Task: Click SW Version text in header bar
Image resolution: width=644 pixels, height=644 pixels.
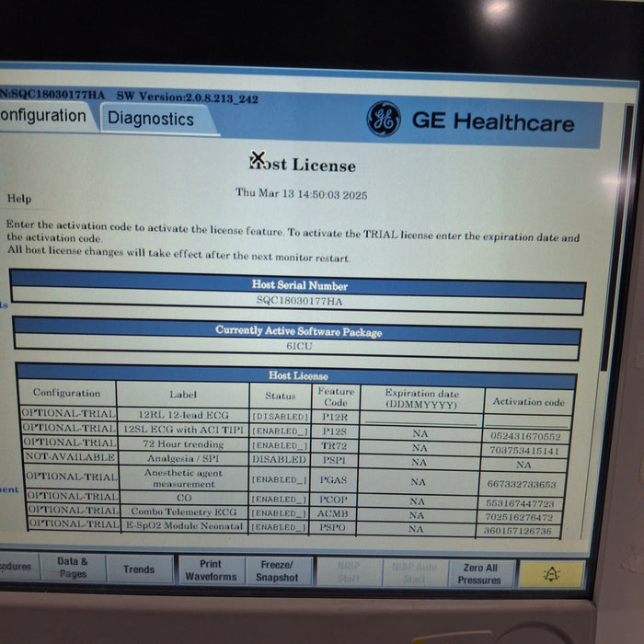Action: click(x=188, y=98)
